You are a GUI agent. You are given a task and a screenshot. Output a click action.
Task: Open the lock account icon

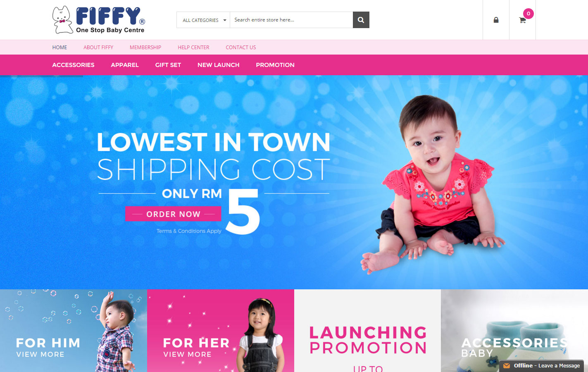click(x=496, y=20)
